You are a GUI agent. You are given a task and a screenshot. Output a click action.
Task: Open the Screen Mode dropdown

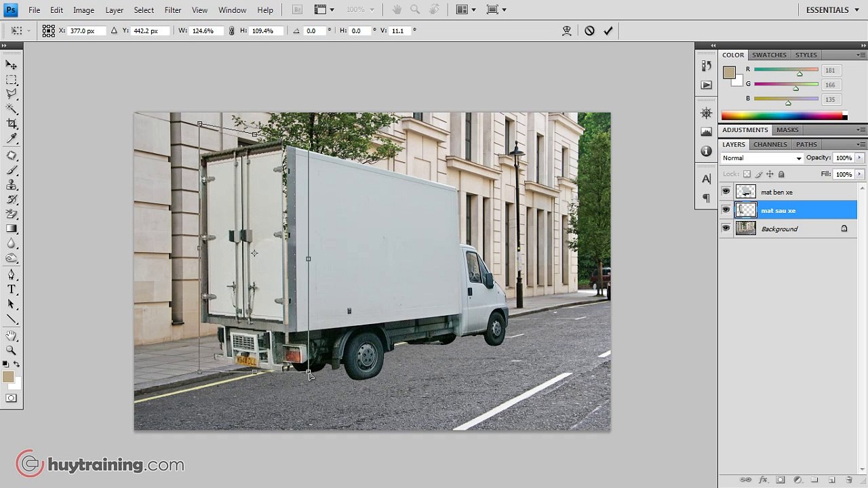pos(497,10)
